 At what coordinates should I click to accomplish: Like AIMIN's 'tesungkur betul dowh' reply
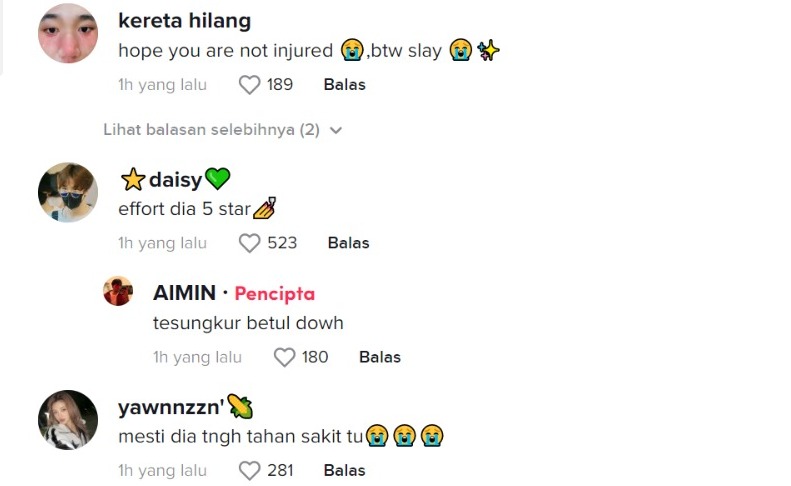tap(284, 357)
